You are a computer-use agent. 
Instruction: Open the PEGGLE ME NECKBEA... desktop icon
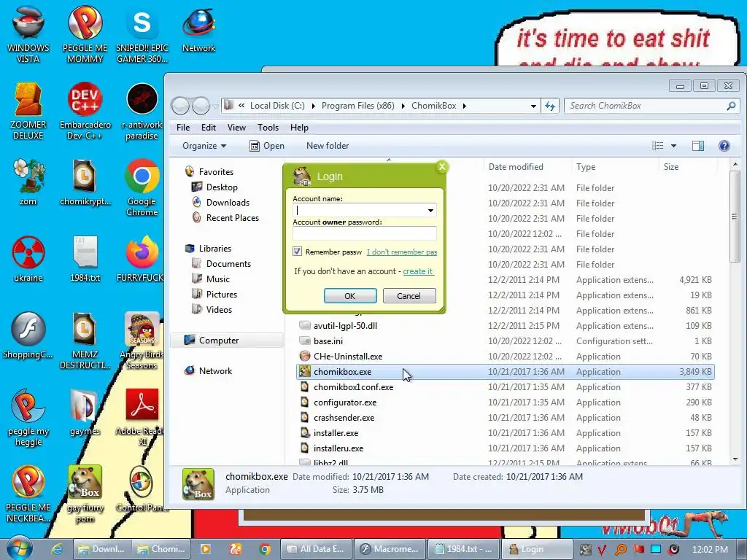tap(28, 494)
